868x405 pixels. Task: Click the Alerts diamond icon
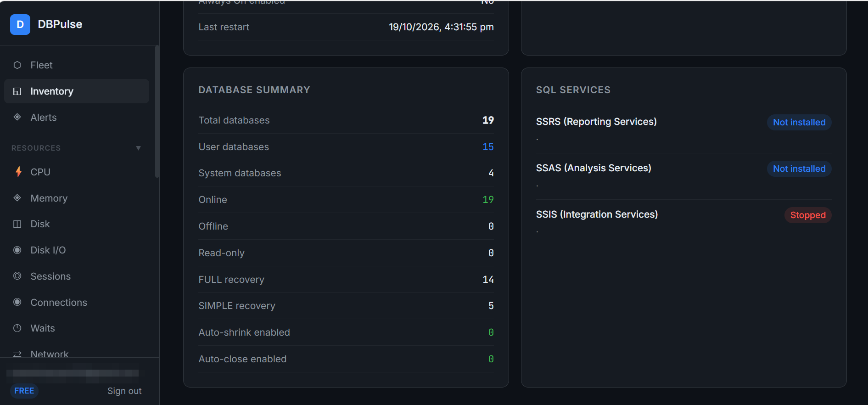point(17,117)
